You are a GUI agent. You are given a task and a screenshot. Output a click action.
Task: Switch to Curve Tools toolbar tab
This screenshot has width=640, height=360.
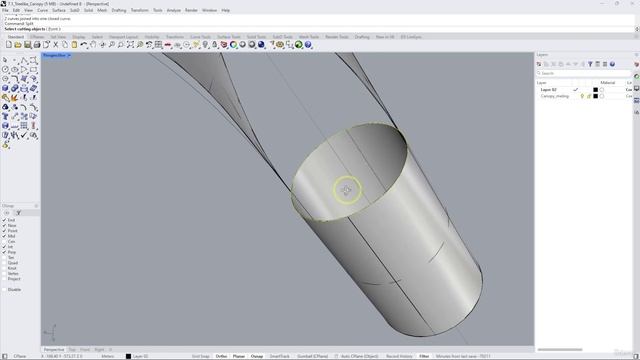pyautogui.click(x=200, y=37)
